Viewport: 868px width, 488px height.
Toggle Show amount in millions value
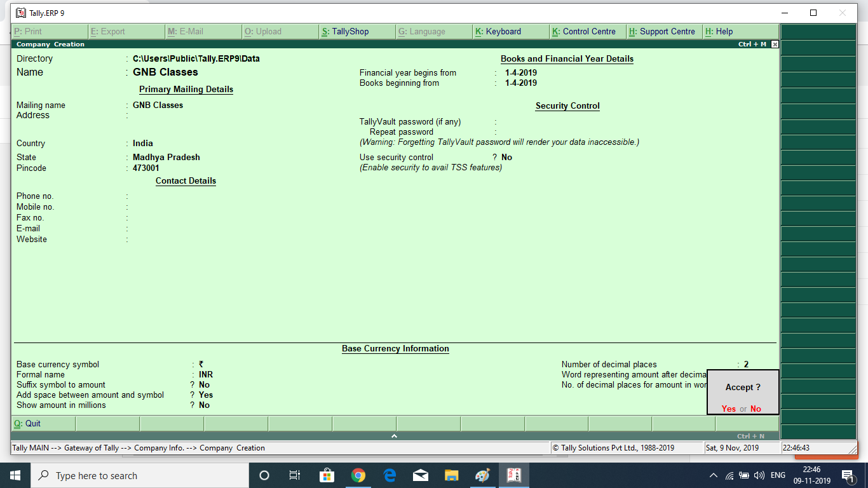tap(204, 405)
